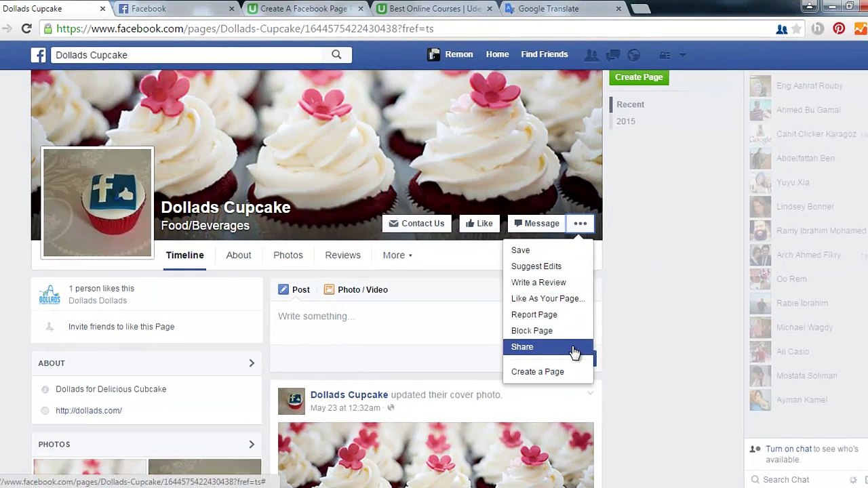Open the Photos tab

point(288,256)
